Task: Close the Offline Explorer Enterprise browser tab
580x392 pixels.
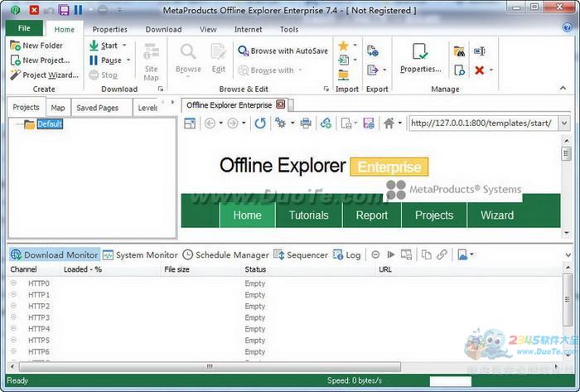Action: (x=281, y=104)
